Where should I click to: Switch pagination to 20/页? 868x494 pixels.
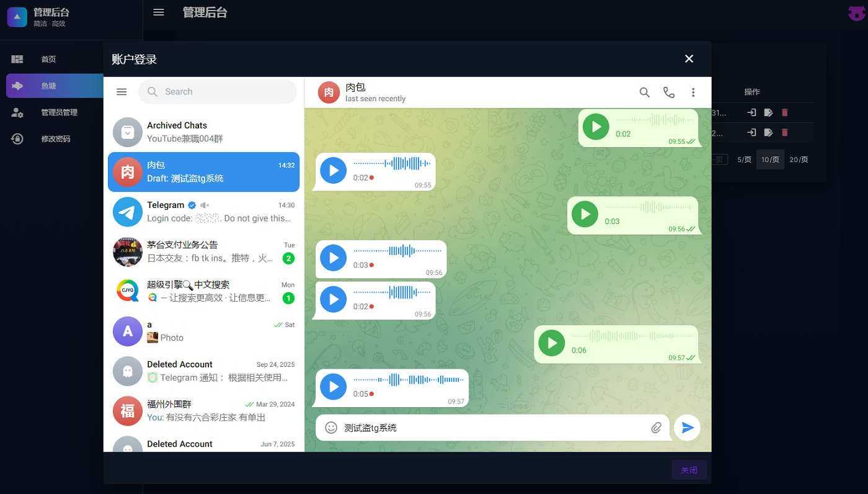[798, 159]
